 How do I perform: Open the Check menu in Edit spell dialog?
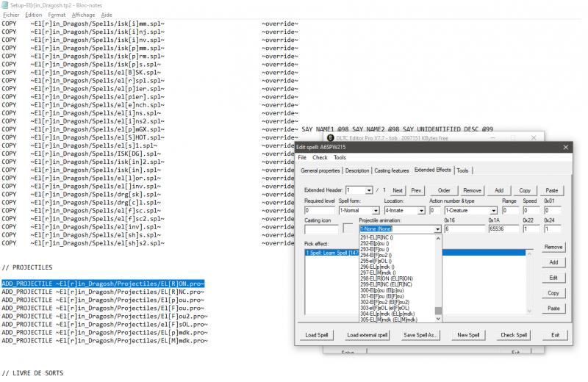pyautogui.click(x=320, y=157)
